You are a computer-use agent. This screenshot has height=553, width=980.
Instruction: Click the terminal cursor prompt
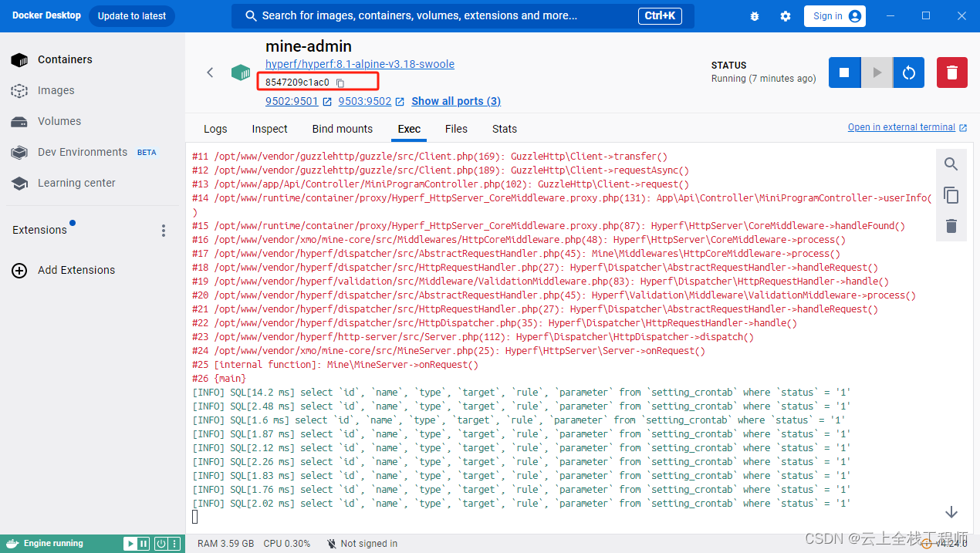tap(195, 517)
